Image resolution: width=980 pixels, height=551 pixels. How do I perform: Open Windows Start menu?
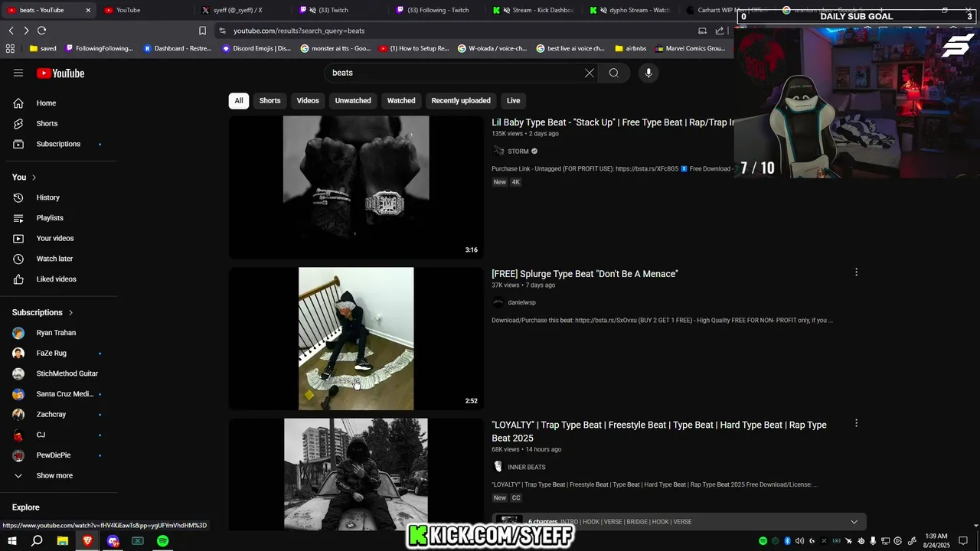click(11, 541)
